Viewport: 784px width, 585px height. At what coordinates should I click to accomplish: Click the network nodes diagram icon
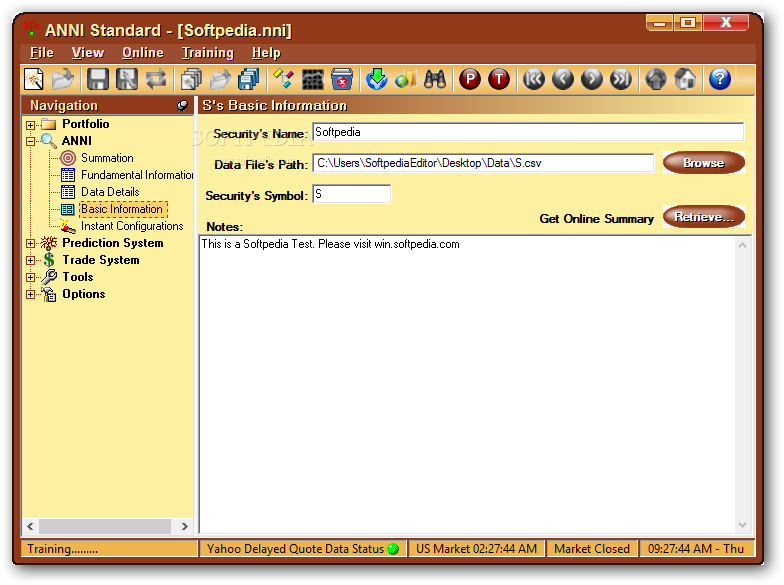click(284, 79)
